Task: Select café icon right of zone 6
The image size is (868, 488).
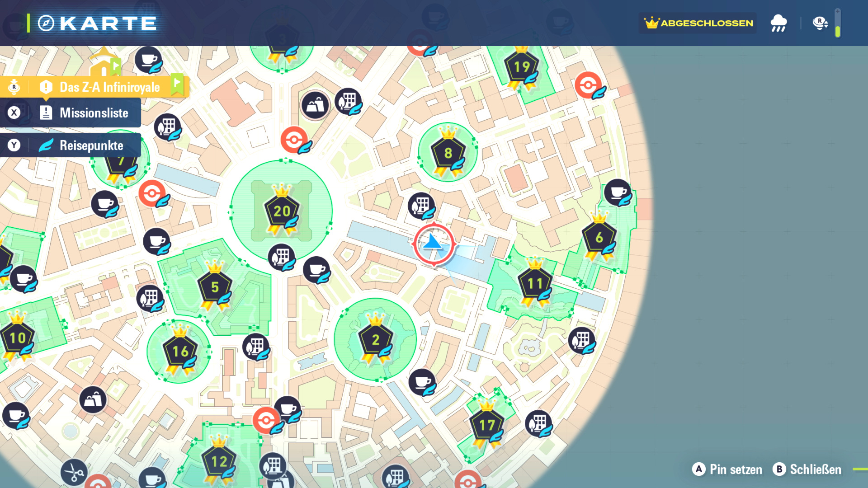Action: click(617, 192)
